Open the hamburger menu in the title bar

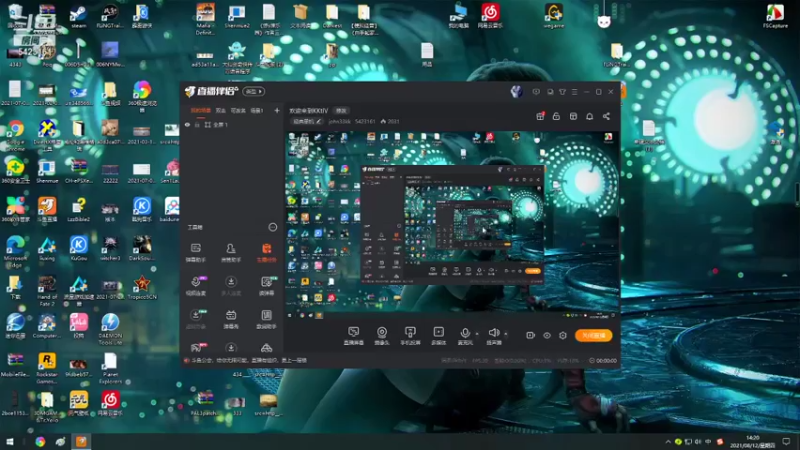(574, 92)
